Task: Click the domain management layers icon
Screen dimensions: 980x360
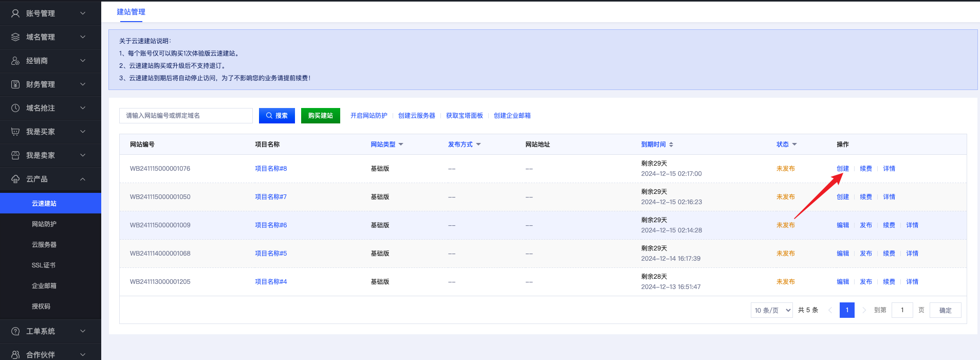Action: [x=15, y=37]
